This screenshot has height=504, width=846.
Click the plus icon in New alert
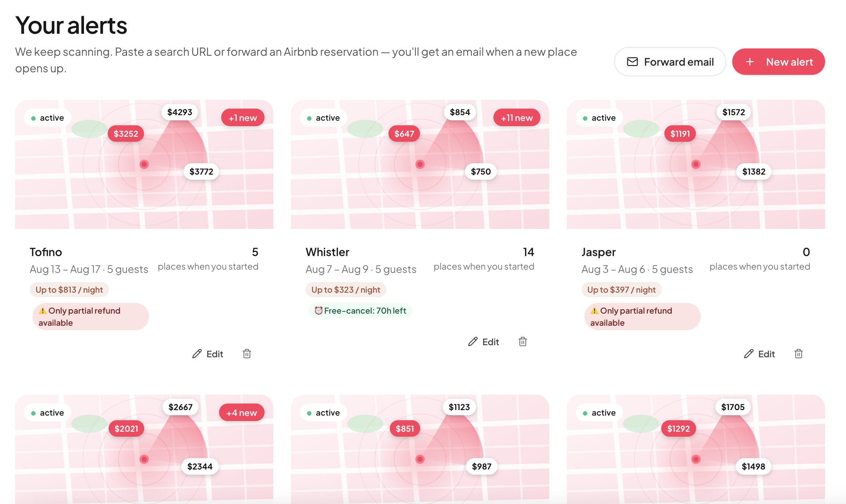click(750, 62)
